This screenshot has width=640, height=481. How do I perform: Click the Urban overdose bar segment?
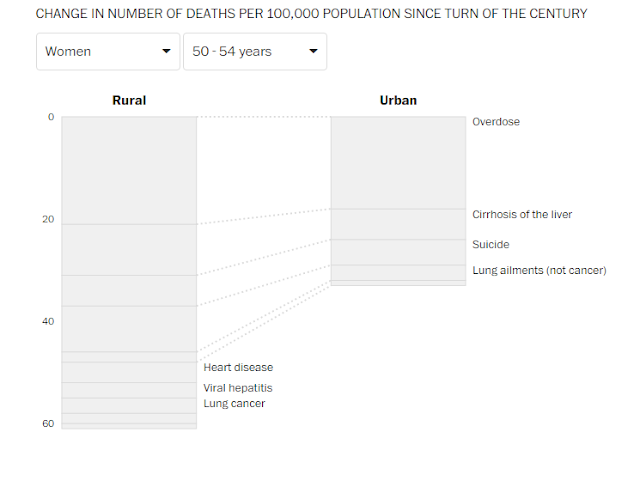click(x=398, y=163)
